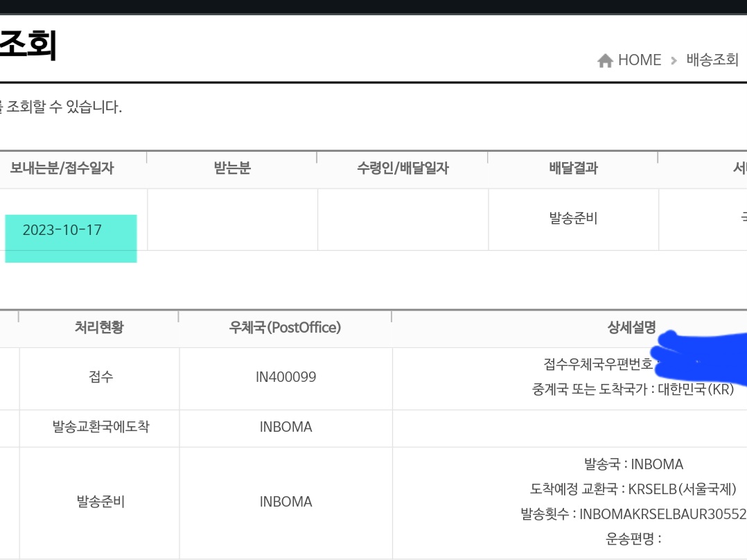Click the 발송횟수 dispatch number line
The width and height of the screenshot is (747, 560).
click(x=633, y=514)
